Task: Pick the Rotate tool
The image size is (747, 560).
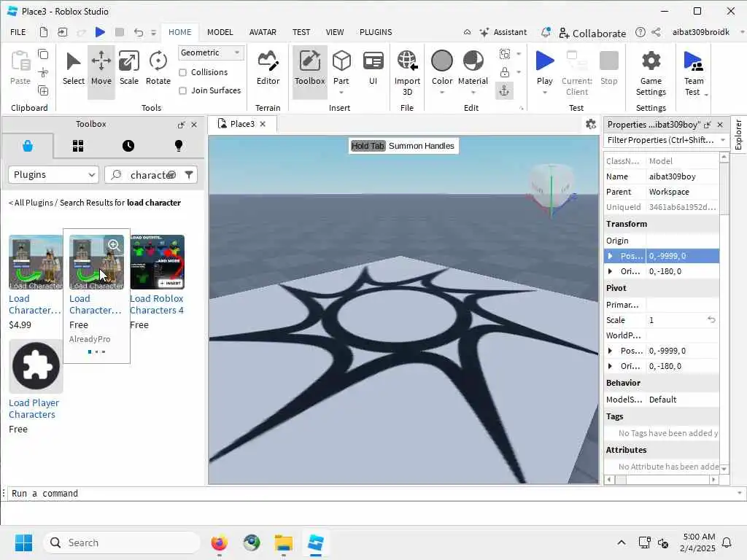Action: 158,69
